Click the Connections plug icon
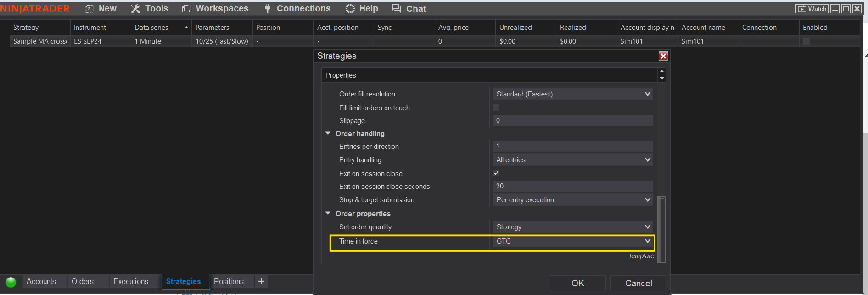 tap(268, 9)
